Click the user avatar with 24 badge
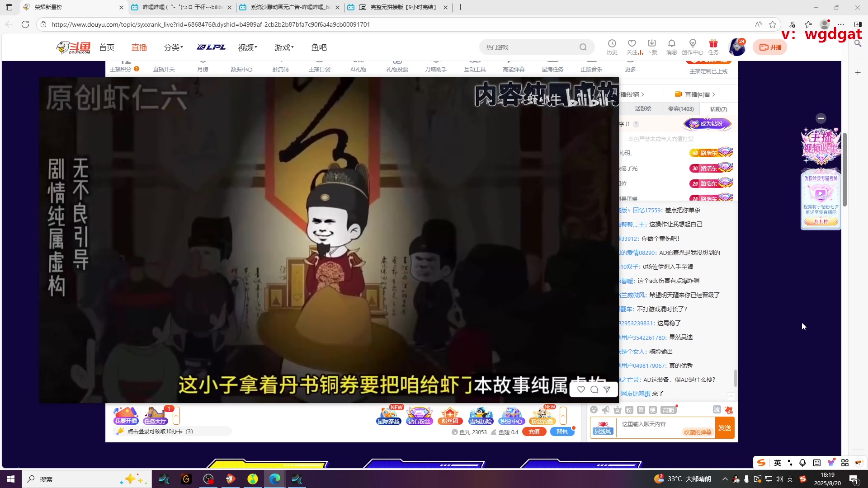Viewport: 868px width, 488px height. pos(737,47)
